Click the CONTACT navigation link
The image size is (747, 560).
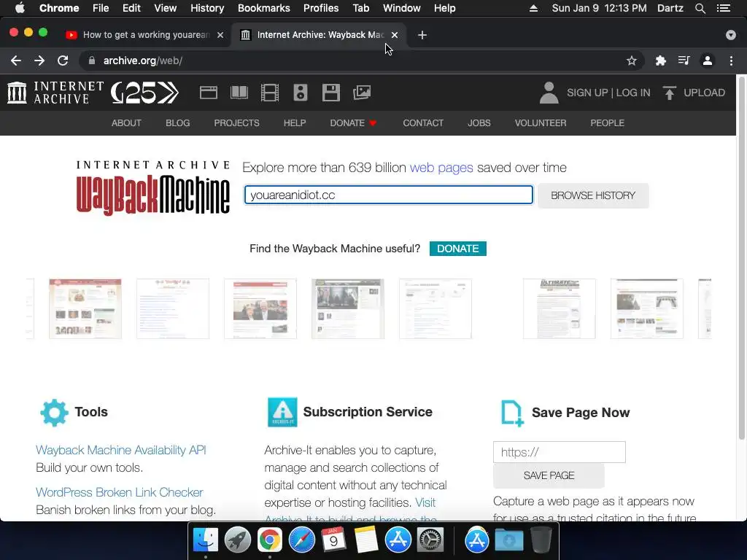click(423, 122)
